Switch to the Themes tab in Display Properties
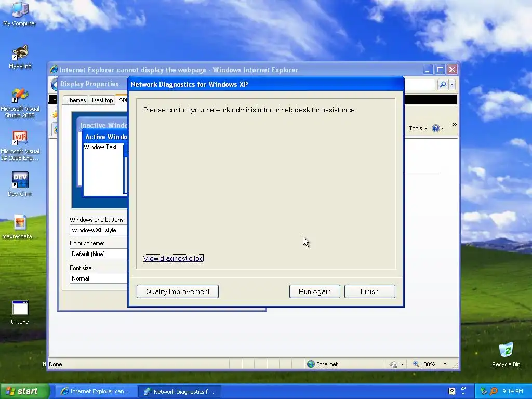This screenshot has height=399, width=532. (x=76, y=100)
